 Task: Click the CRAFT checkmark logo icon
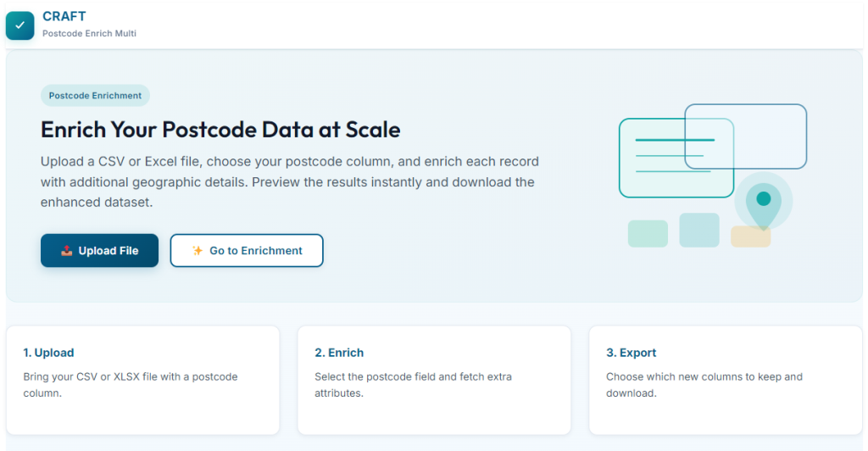tap(19, 25)
